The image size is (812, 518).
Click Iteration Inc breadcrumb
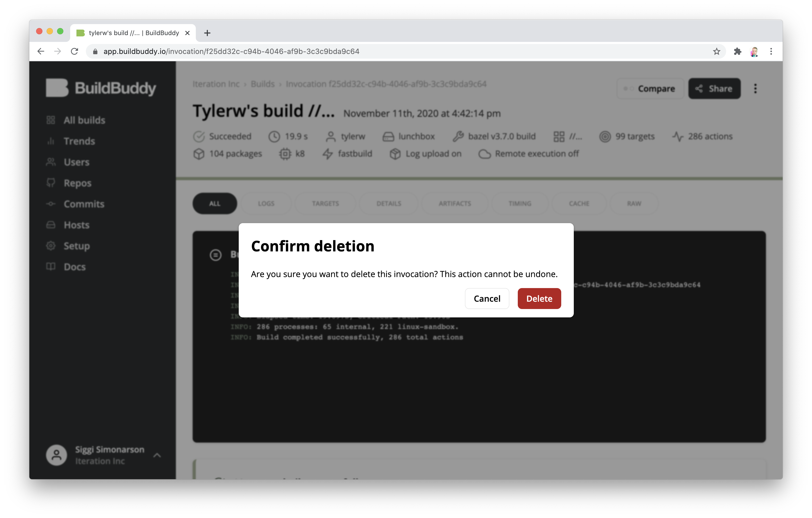pos(216,84)
